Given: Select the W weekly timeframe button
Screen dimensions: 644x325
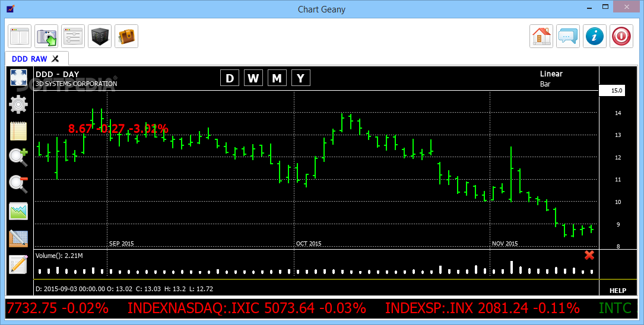Looking at the screenshot, I should tap(253, 78).
